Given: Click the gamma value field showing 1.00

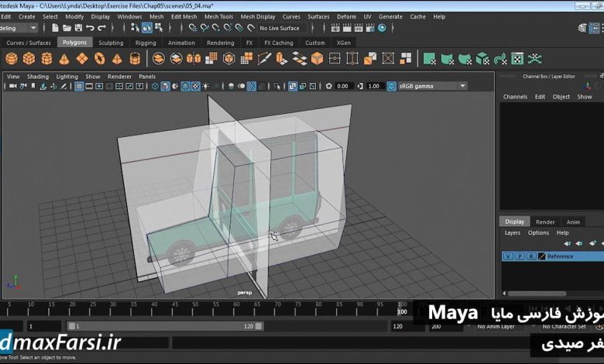Looking at the screenshot, I should click(374, 86).
